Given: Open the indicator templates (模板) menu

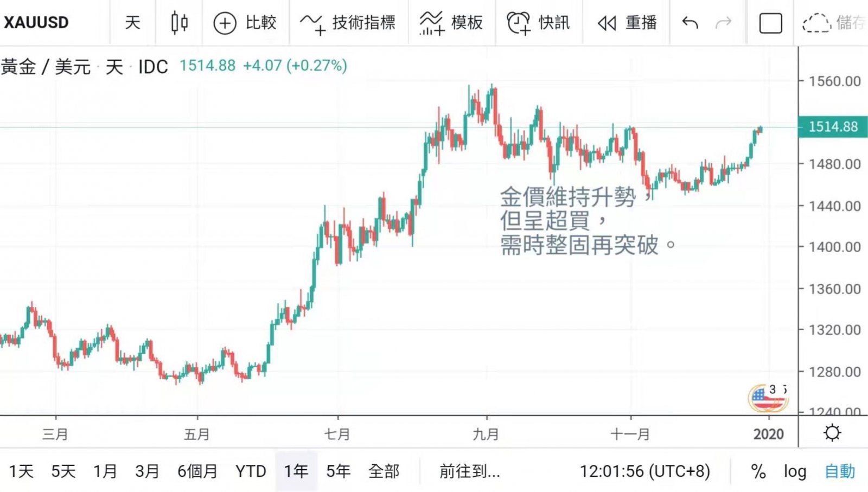Looking at the screenshot, I should coord(451,23).
